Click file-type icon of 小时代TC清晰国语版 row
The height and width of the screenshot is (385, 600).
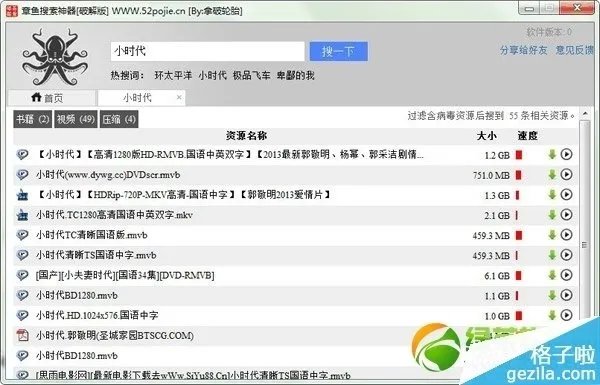(23, 235)
